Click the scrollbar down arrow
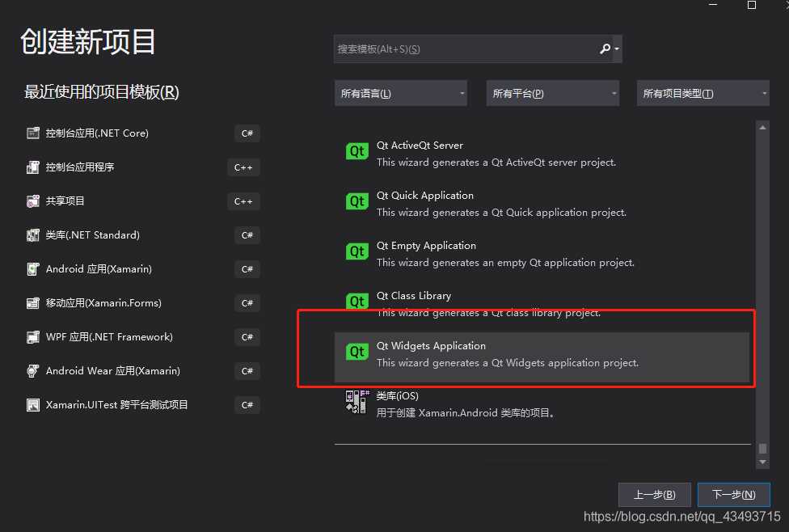 coord(763,462)
